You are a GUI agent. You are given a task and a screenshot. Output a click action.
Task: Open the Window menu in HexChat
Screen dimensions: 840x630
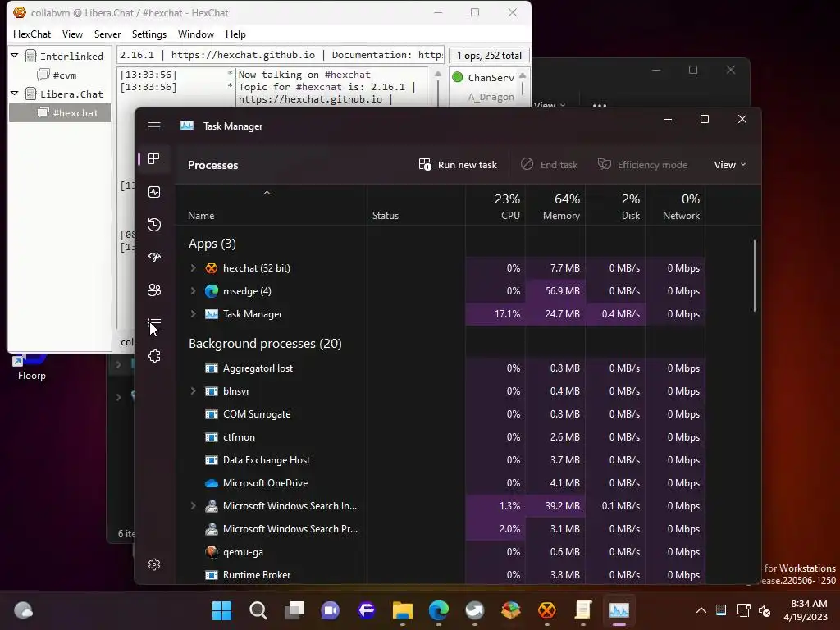point(195,34)
